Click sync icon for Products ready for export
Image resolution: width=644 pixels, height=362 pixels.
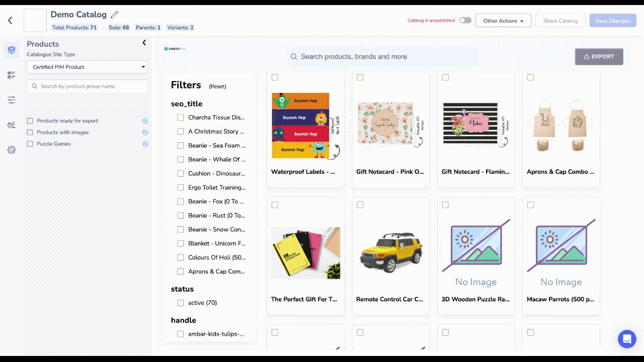coord(145,121)
